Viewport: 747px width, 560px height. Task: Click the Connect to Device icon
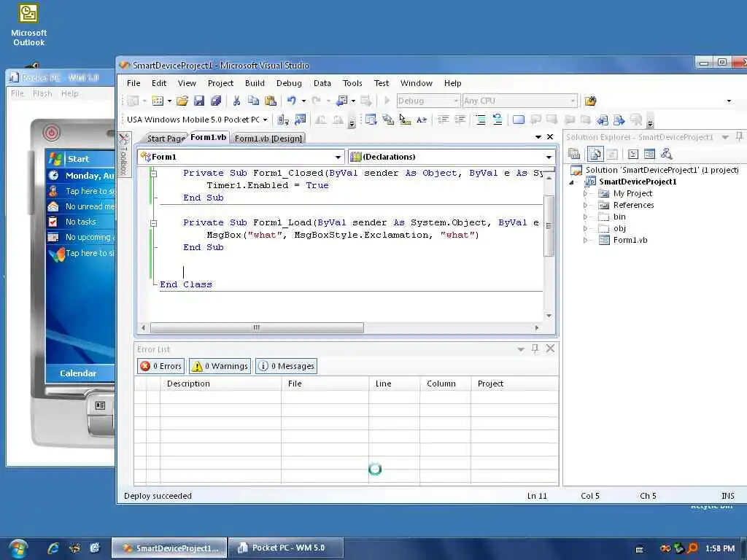pyautogui.click(x=283, y=120)
